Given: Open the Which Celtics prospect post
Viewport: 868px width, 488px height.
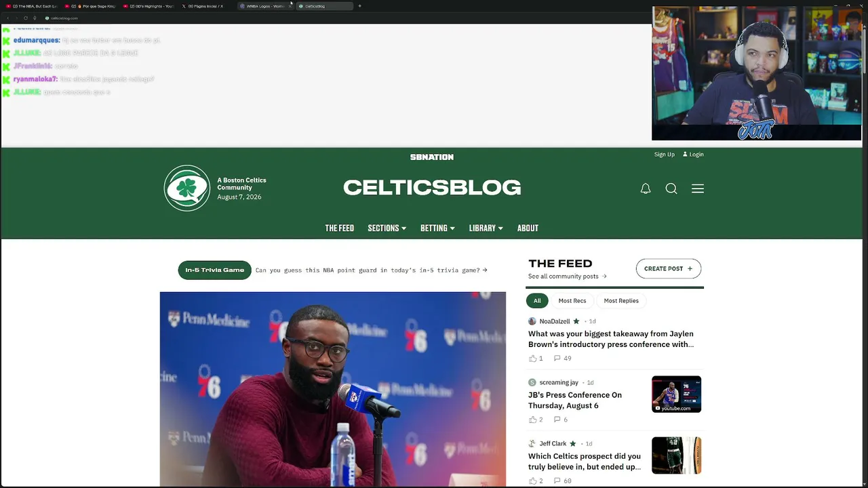Looking at the screenshot, I should (585, 462).
